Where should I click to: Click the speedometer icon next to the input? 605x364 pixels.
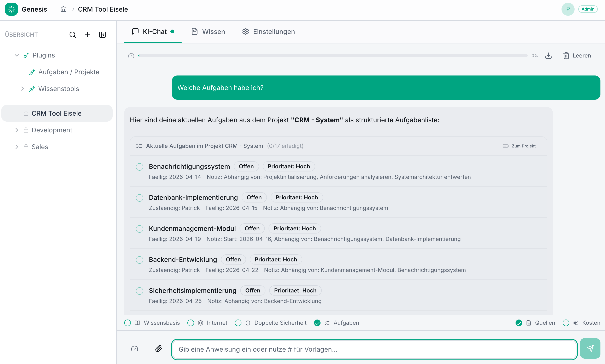(135, 348)
